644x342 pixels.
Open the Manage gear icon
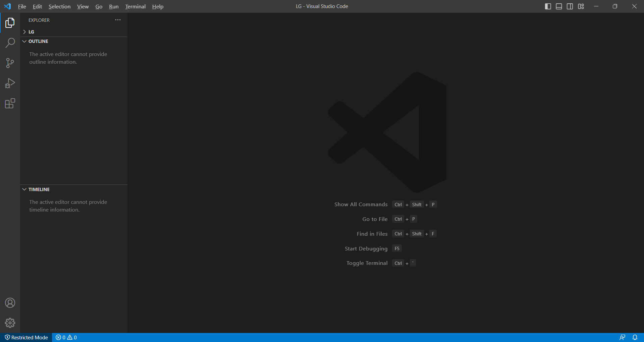[x=10, y=323]
